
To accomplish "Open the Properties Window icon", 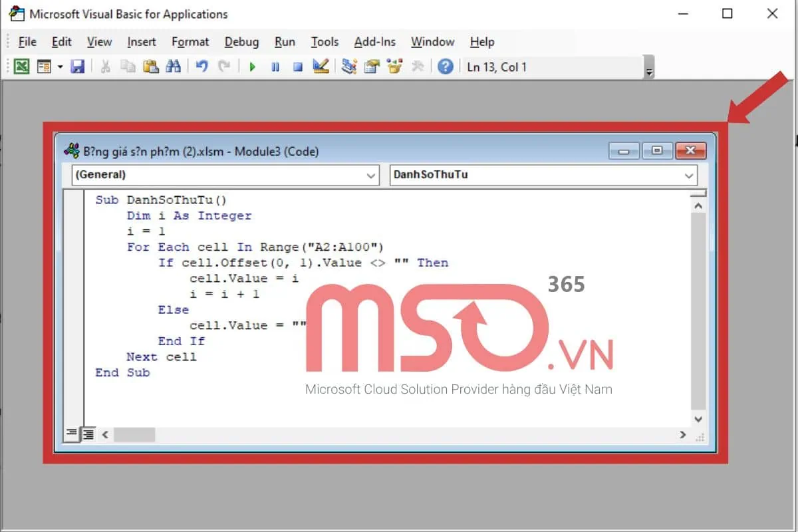I will [372, 66].
